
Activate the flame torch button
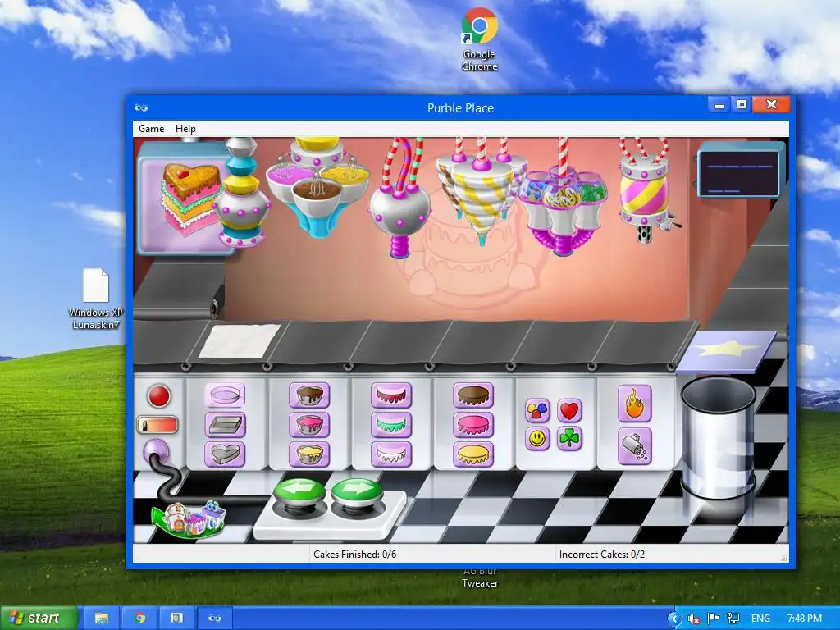tap(634, 404)
